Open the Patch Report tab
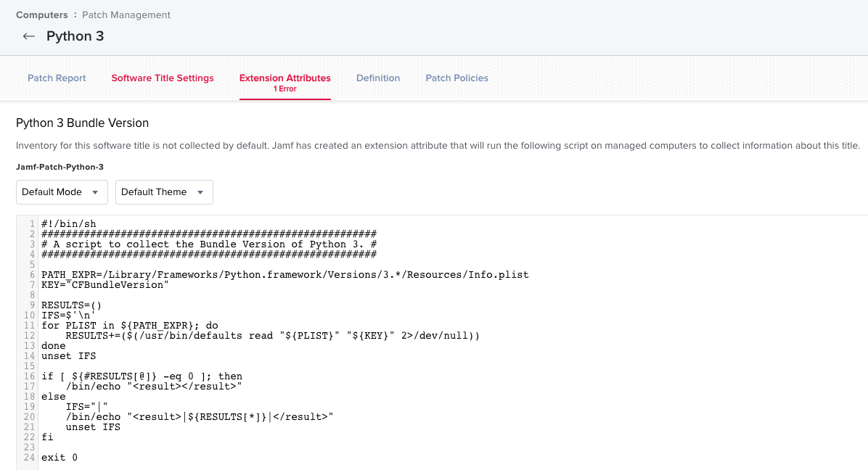This screenshot has height=470, width=868. pos(57,78)
